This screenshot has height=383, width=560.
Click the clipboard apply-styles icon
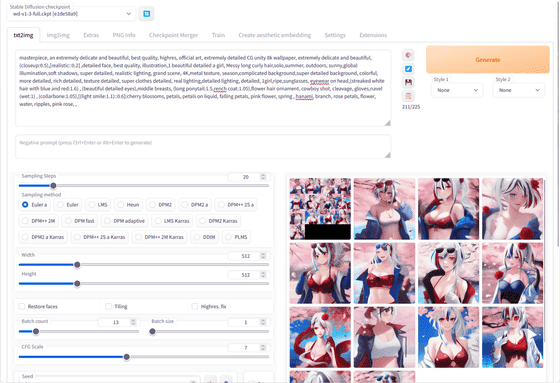coord(408,96)
